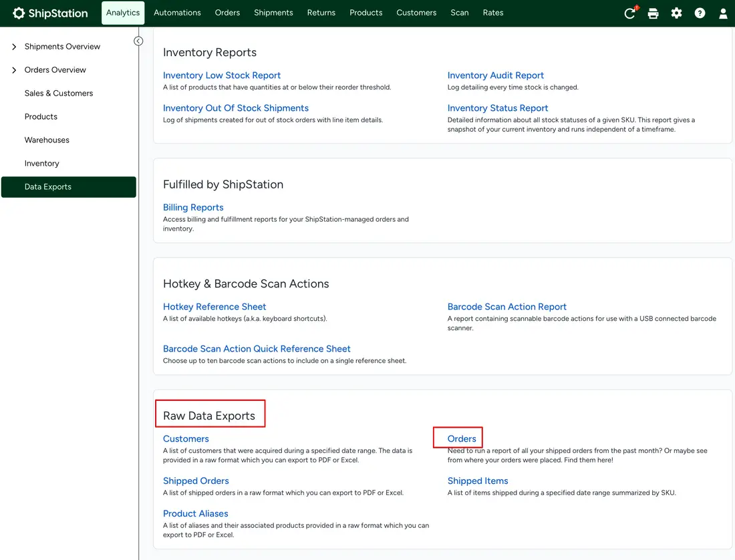Click the ShipStation gear logo
This screenshot has width=735, height=560.
(19, 13)
